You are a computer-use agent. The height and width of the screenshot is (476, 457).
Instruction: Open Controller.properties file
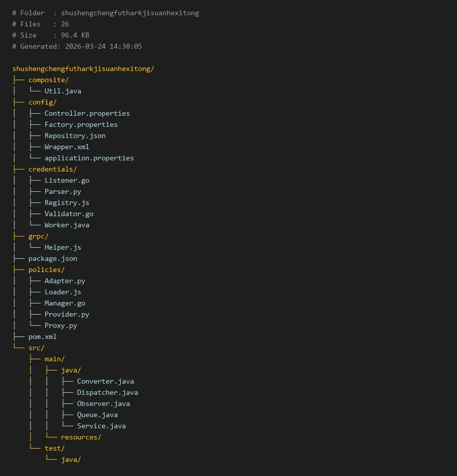[87, 113]
